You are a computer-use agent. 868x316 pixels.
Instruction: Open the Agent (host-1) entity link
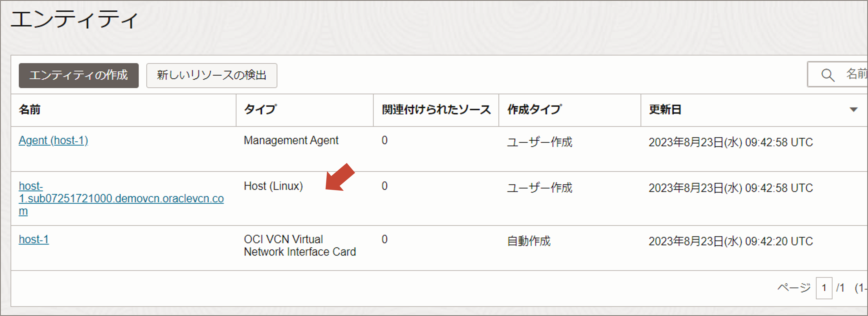click(53, 141)
